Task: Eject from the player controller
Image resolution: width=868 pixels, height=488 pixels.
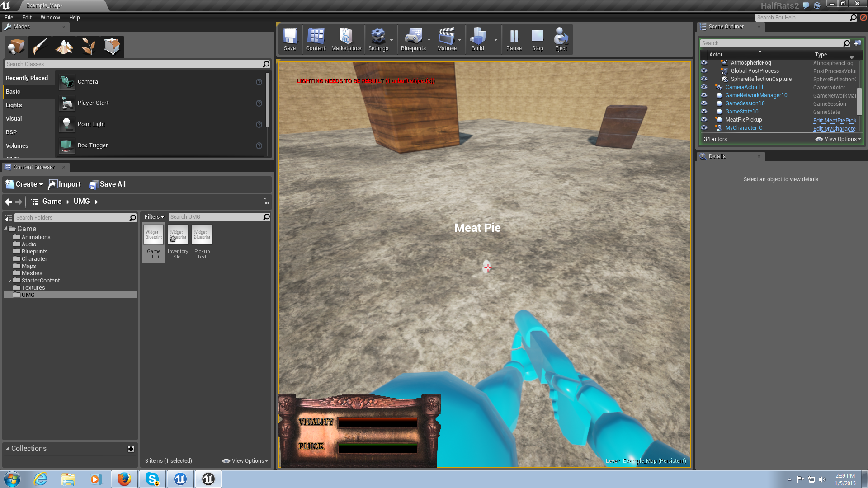Action: point(561,39)
